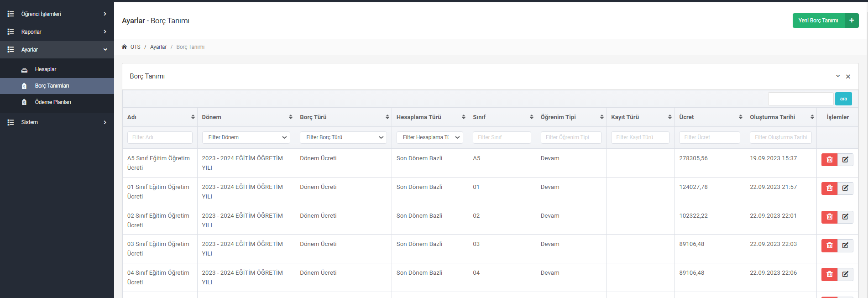Delete the 01 Sınıf Eğitim Öğretim Ücreti row
The width and height of the screenshot is (868, 298).
(829, 188)
